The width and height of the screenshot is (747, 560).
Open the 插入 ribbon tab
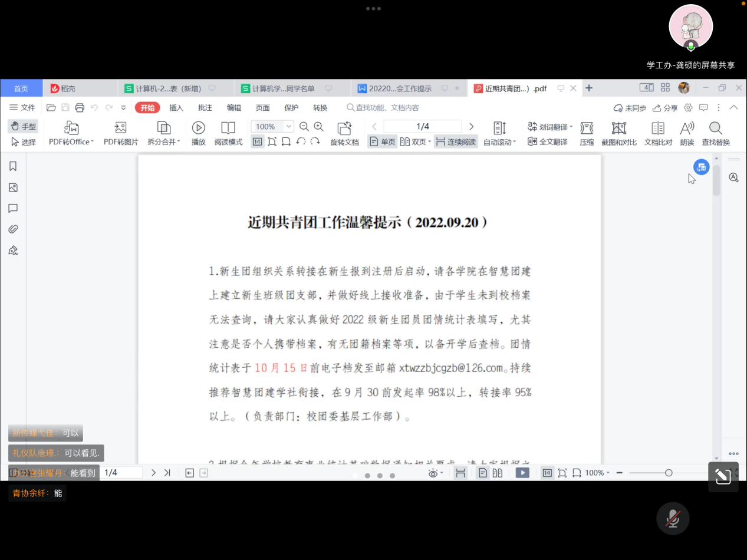tap(176, 108)
